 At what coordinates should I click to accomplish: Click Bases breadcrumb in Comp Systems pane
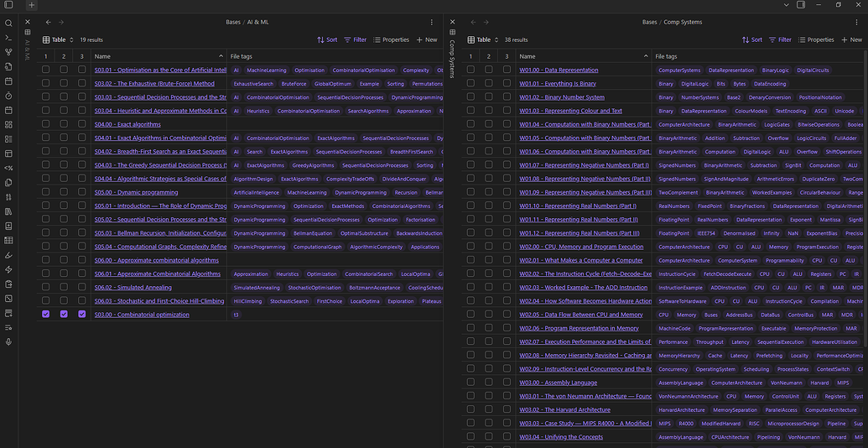click(649, 22)
